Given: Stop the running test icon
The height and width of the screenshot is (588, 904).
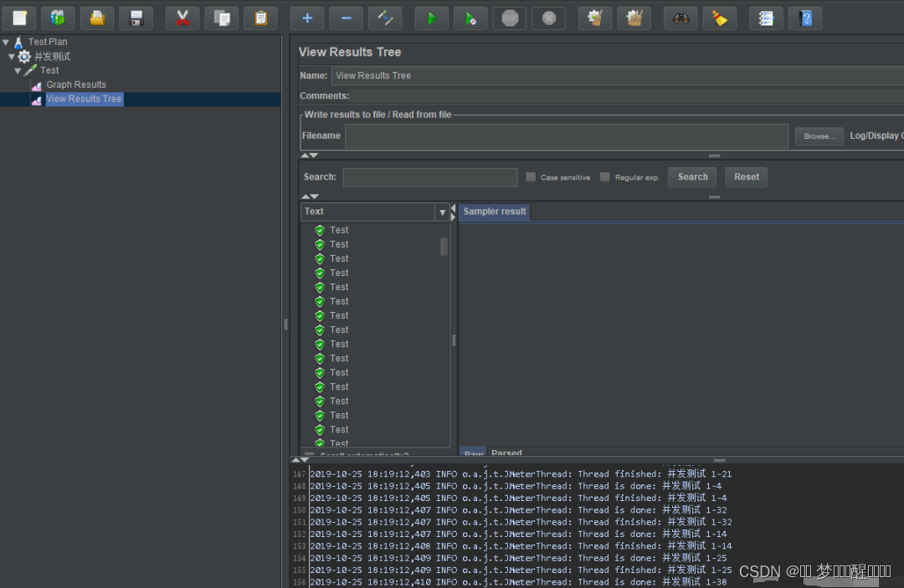Looking at the screenshot, I should point(510,18).
